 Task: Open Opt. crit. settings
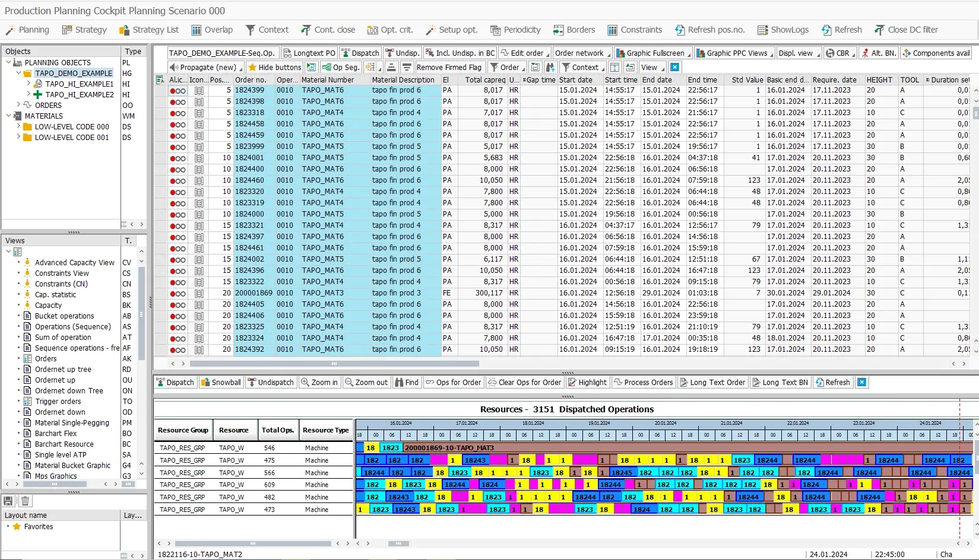point(390,30)
